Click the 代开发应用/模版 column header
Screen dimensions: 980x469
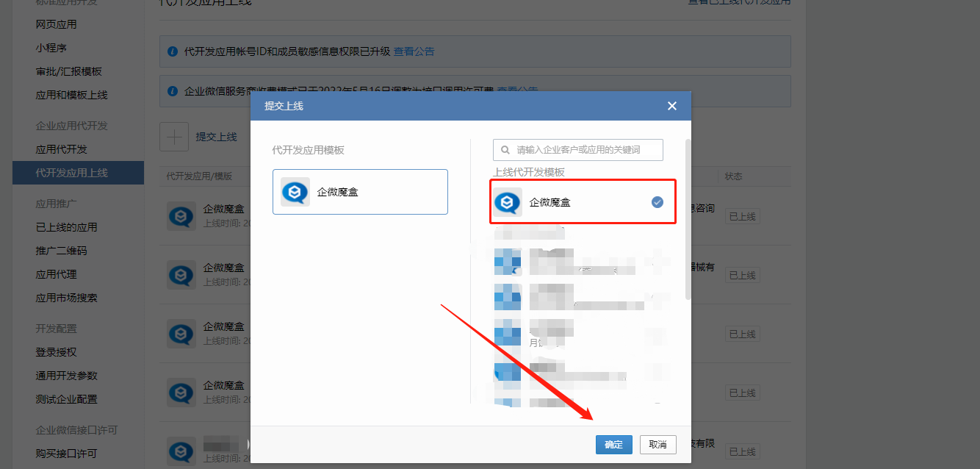pos(199,176)
